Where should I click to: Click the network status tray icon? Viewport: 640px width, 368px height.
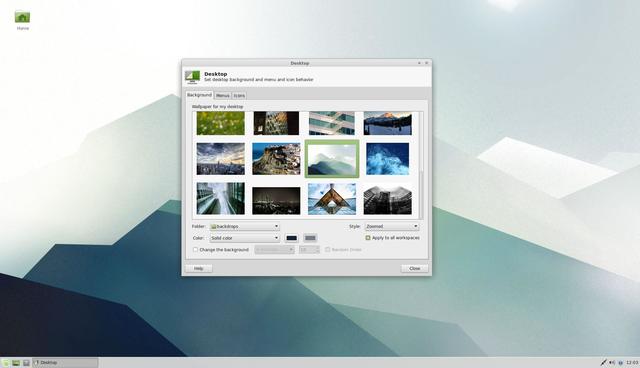click(603, 362)
